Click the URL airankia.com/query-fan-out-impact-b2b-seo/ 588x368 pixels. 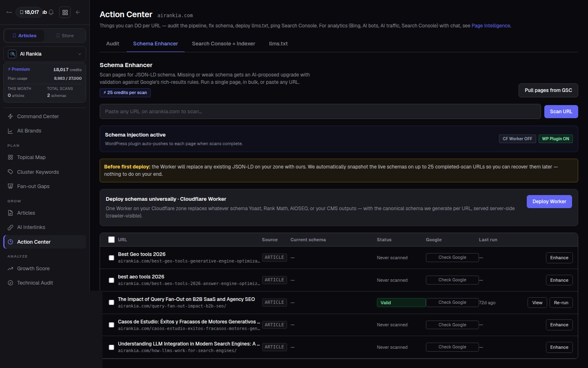[x=172, y=306]
